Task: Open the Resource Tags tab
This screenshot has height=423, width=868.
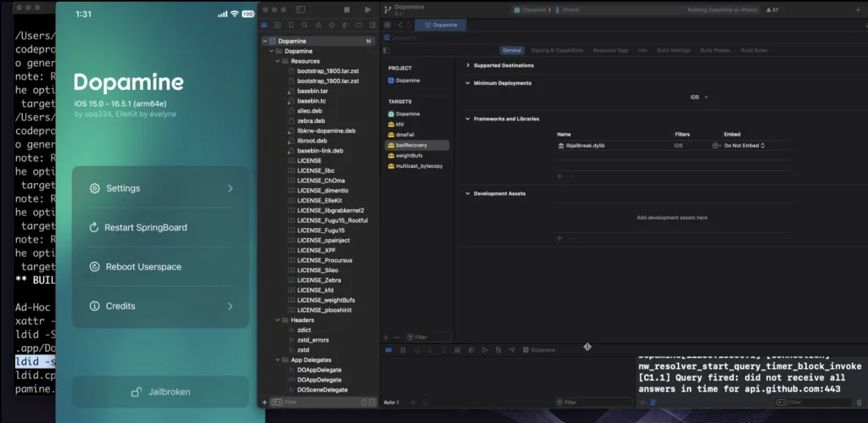Action: click(x=610, y=50)
